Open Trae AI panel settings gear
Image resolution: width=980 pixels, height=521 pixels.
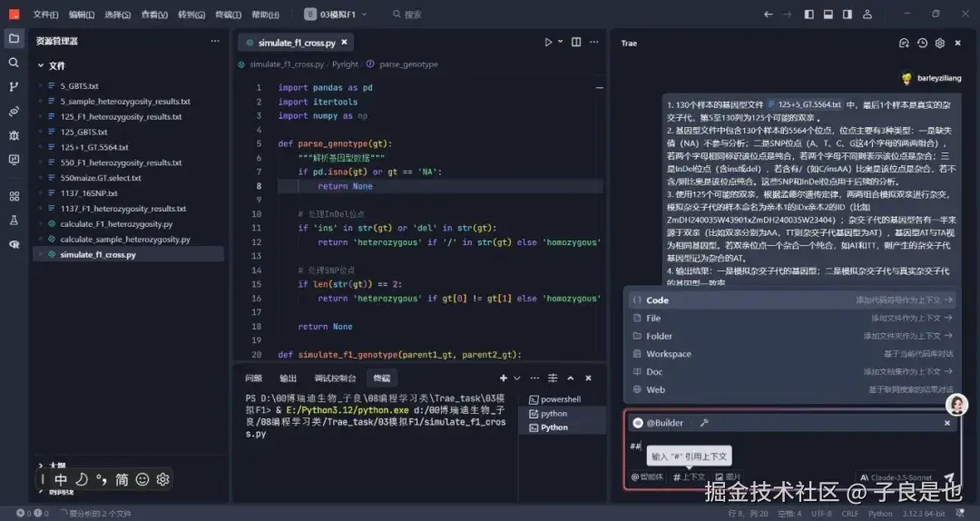point(940,44)
